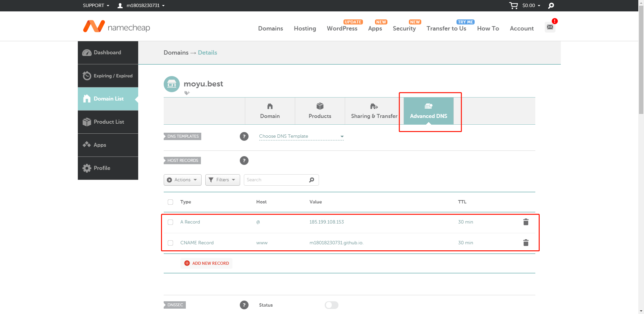Open the Actions dropdown
This screenshot has width=644, height=314.
click(x=182, y=180)
